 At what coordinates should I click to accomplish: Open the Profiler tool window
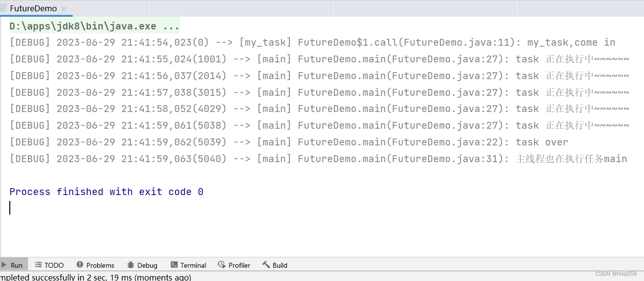click(234, 265)
